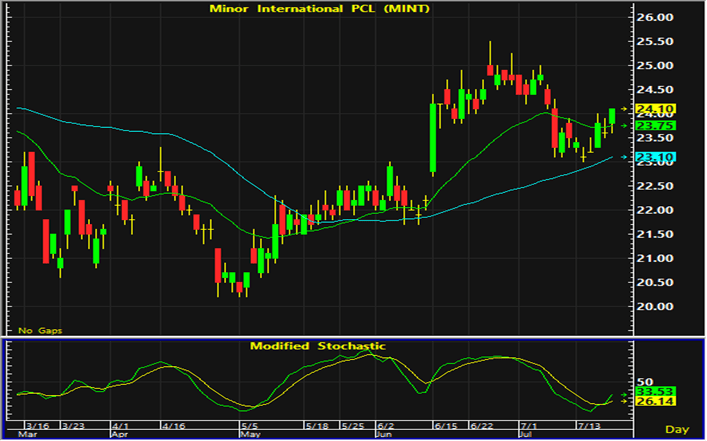
Task: Click the arrow beside the 23.10 label
Action: tap(624, 157)
